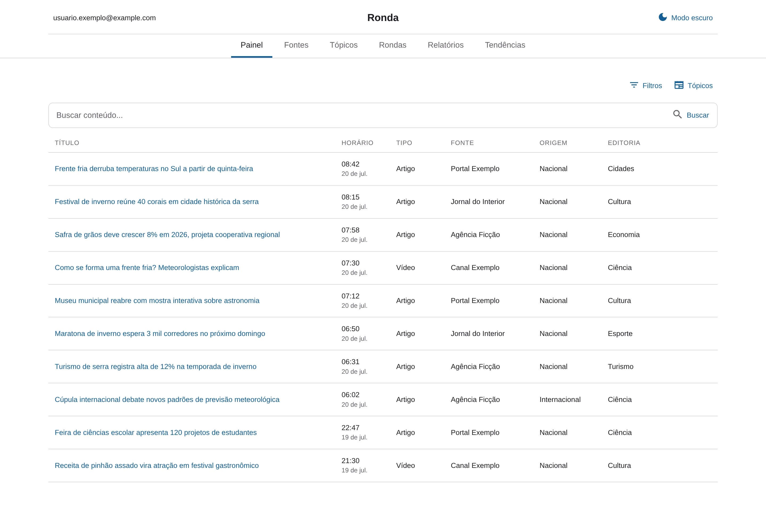
Task: Open Turismo de serra registra alta de 12%
Action: tap(155, 367)
